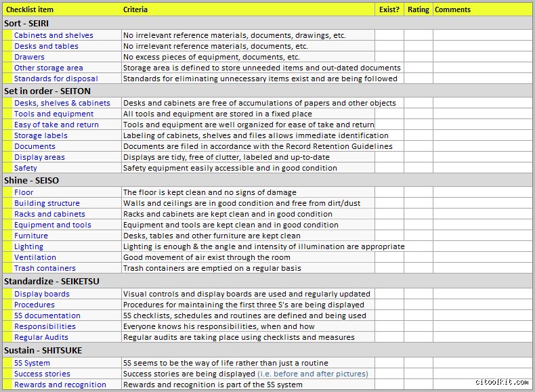Click the Exist? cell for Cabinets and shelves
This screenshot has width=535, height=392.
(389, 35)
